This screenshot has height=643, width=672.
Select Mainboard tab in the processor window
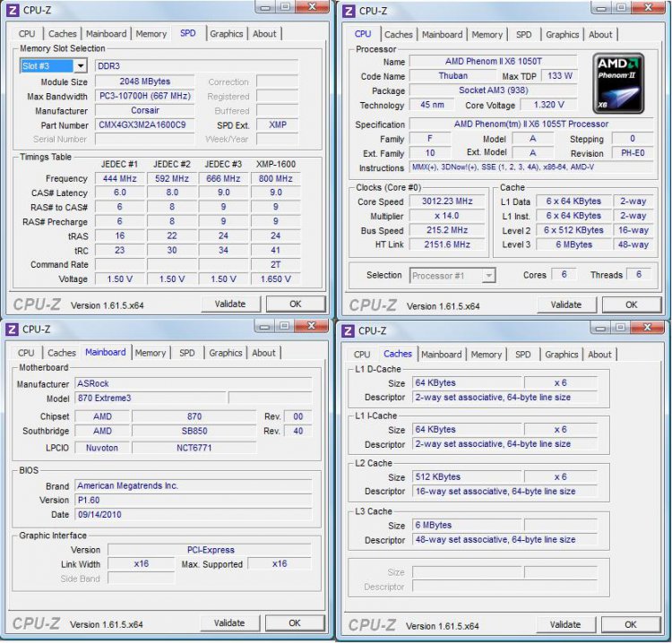tap(443, 35)
